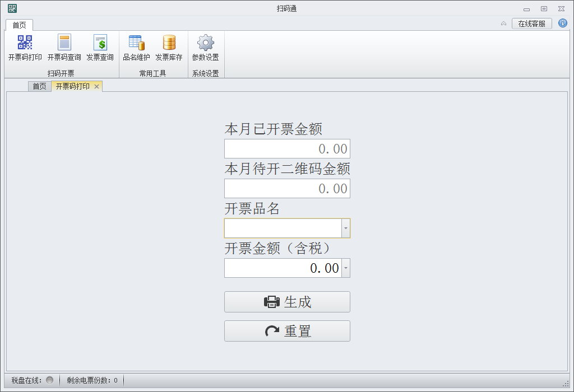574x392 pixels.
Task: Open 参数设置 gear settings
Action: coord(205,48)
